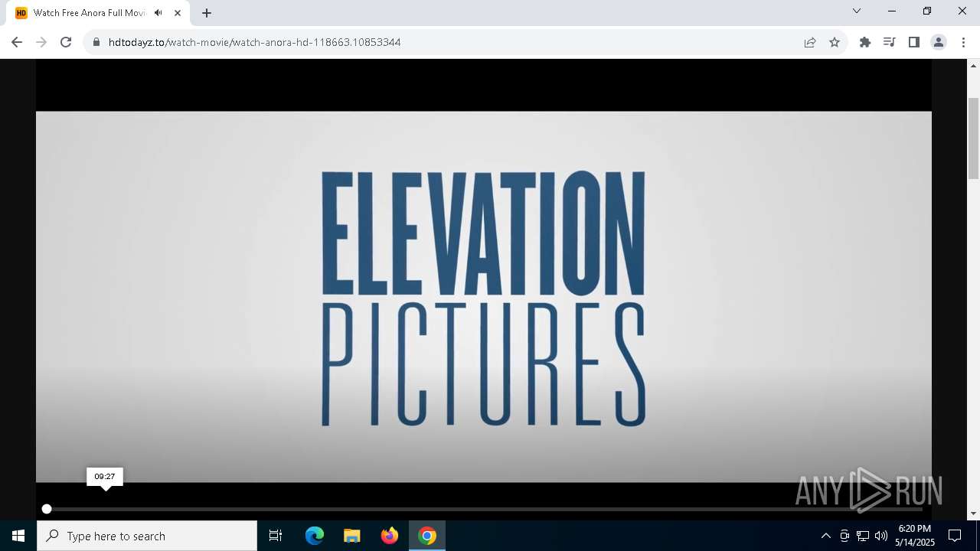The image size is (980, 551).
Task: Open File Explorer from taskbar
Action: point(352,536)
